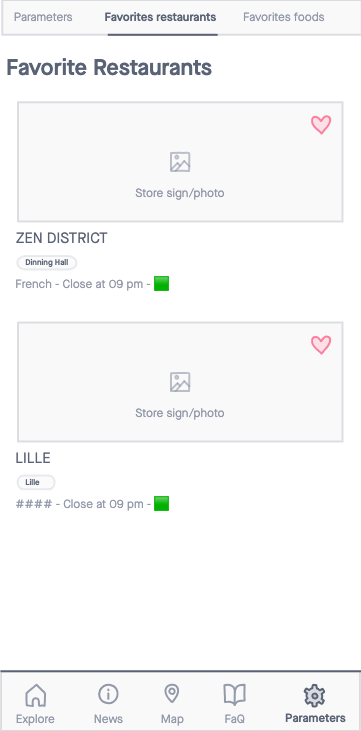Switch to the Parameters top tab
This screenshot has height=731, width=361.
(x=43, y=17)
